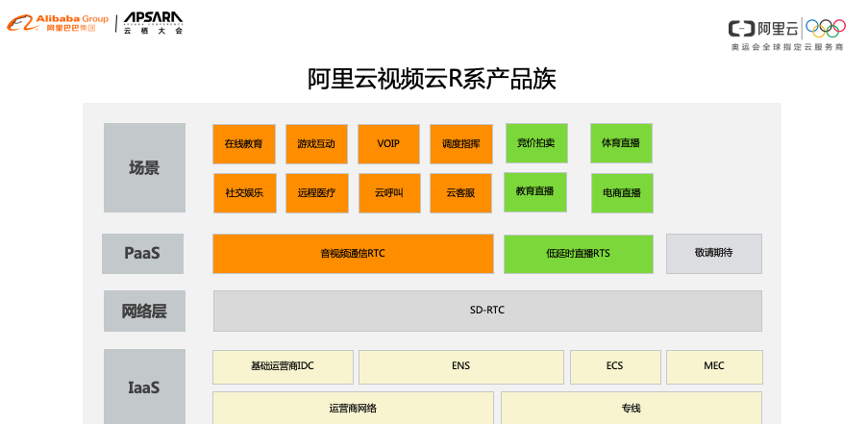868x424 pixels.
Task: Select the 电商直播 green box
Action: click(x=622, y=193)
